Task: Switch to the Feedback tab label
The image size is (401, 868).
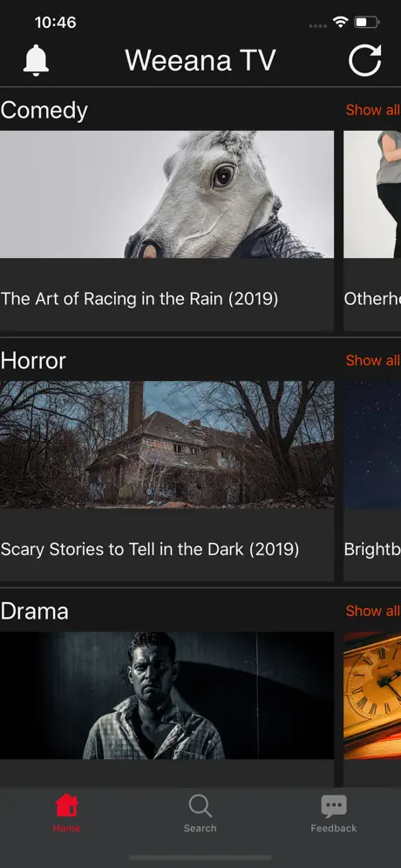Action: pyautogui.click(x=333, y=828)
